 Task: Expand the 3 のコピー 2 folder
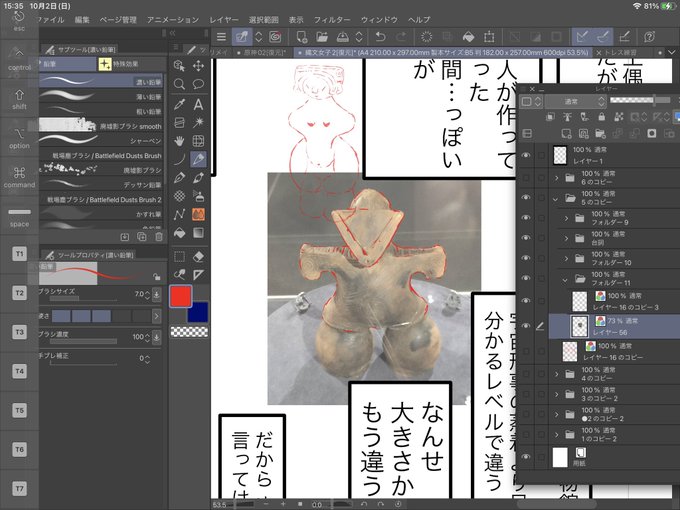(x=557, y=394)
